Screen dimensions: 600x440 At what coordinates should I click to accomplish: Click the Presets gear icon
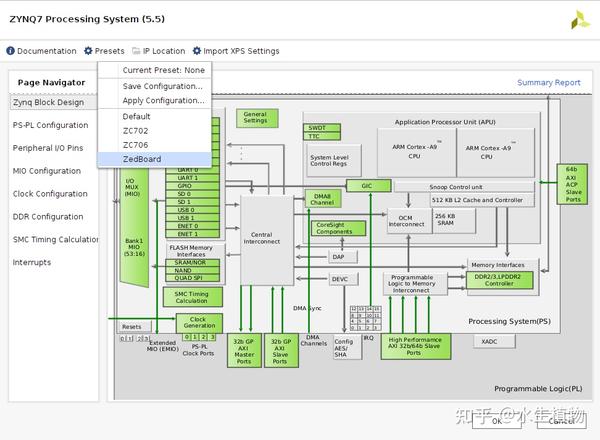tap(88, 51)
